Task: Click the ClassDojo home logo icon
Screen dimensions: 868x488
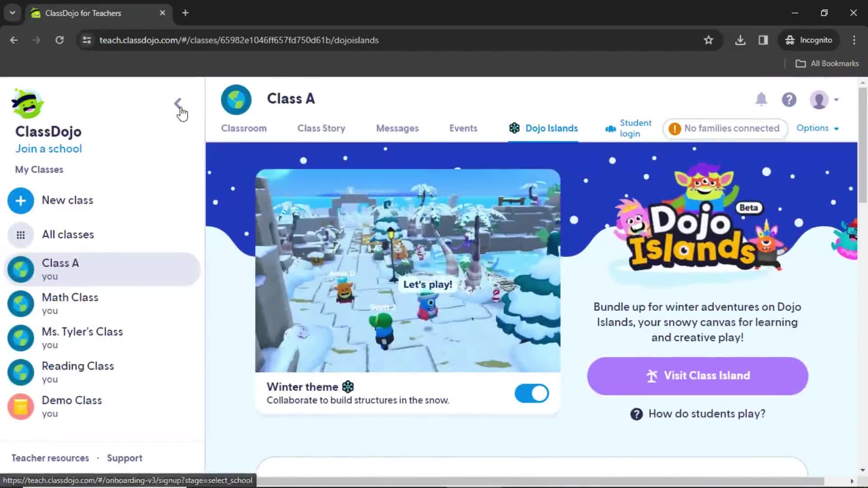Action: pyautogui.click(x=27, y=104)
